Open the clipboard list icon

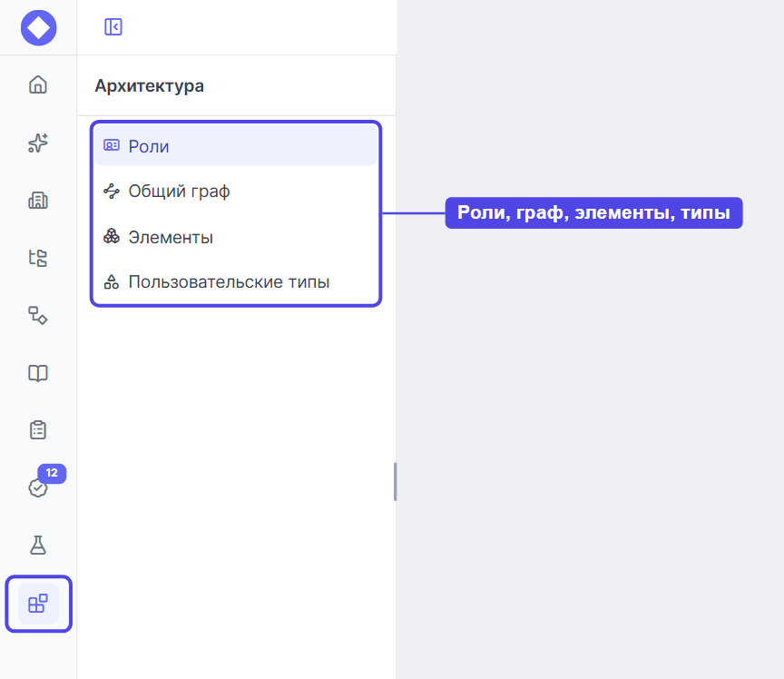[x=38, y=430]
